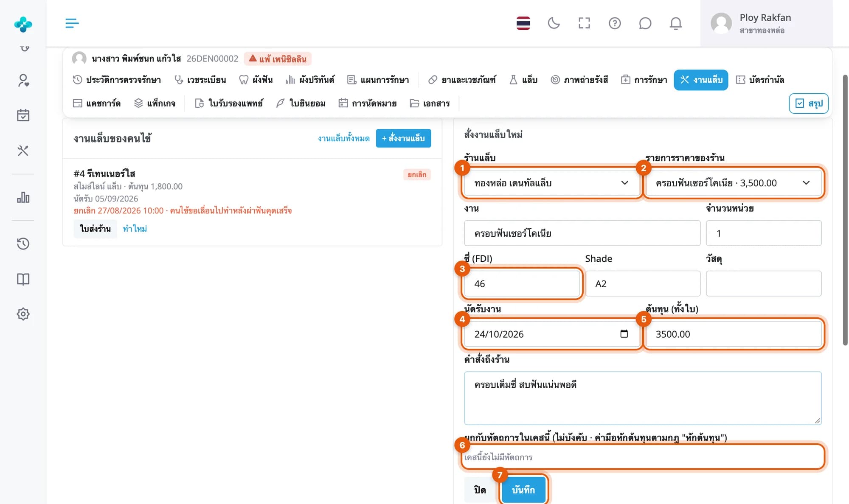Switch to ผังฟัน tab
The image size is (849, 504).
[x=256, y=80]
